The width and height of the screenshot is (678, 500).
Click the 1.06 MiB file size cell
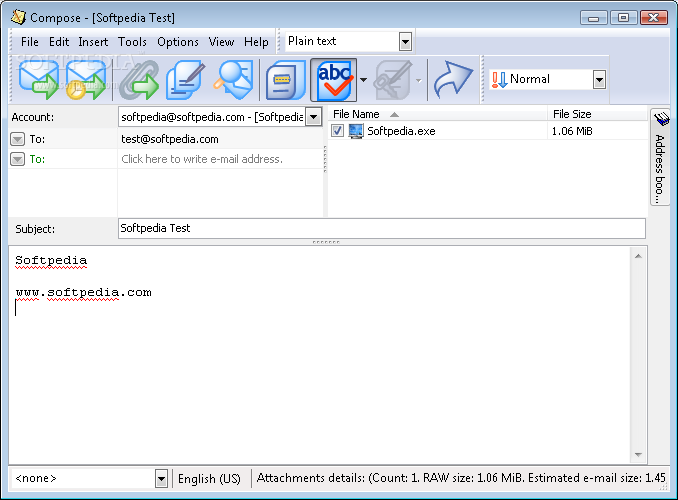click(x=572, y=131)
